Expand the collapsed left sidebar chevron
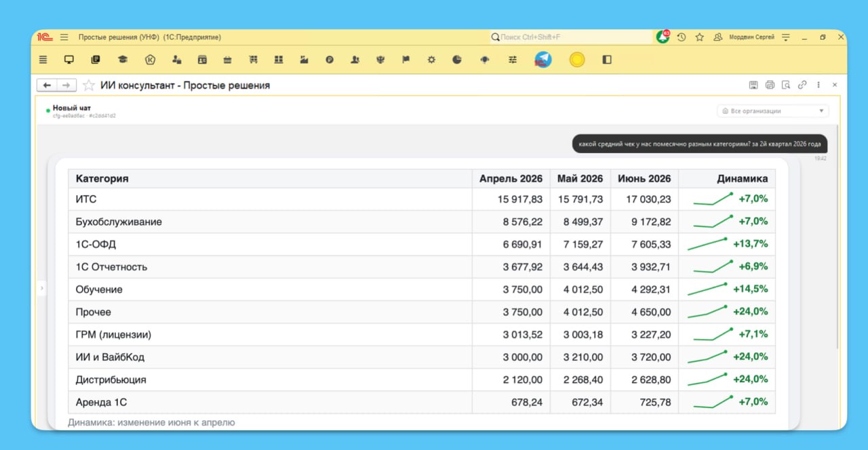 point(41,288)
